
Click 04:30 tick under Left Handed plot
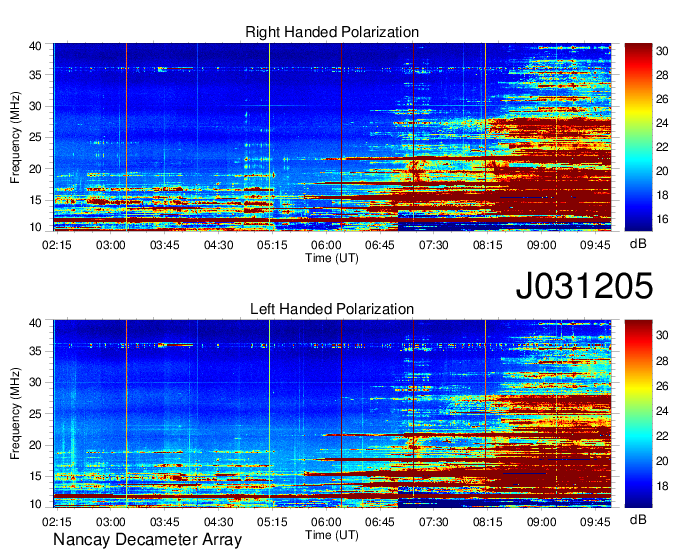pos(218,522)
